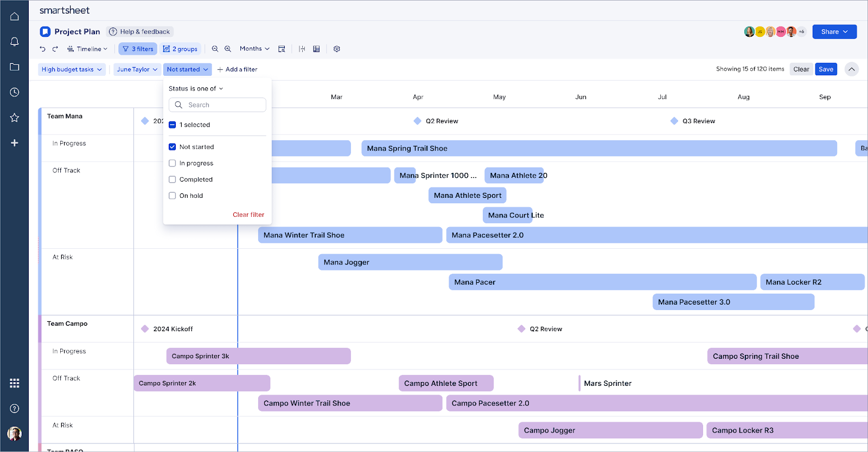Select the Mana Spring Trail Shoe bar

pos(599,148)
